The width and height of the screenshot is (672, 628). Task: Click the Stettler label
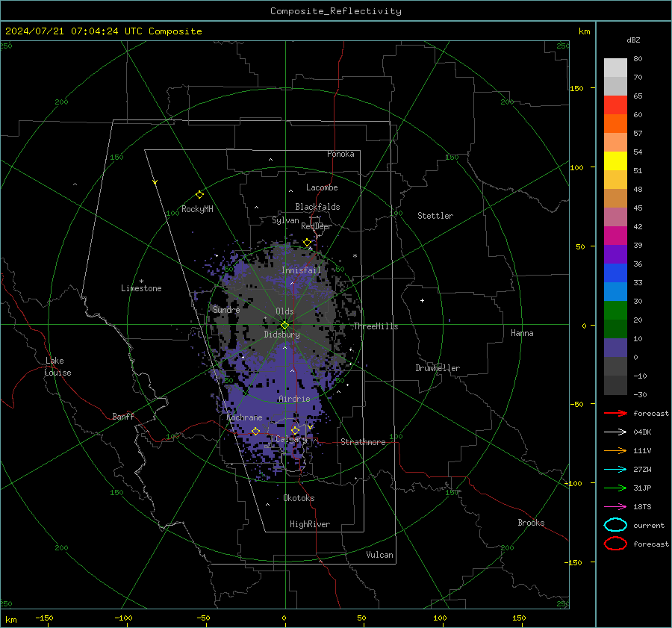click(x=435, y=216)
